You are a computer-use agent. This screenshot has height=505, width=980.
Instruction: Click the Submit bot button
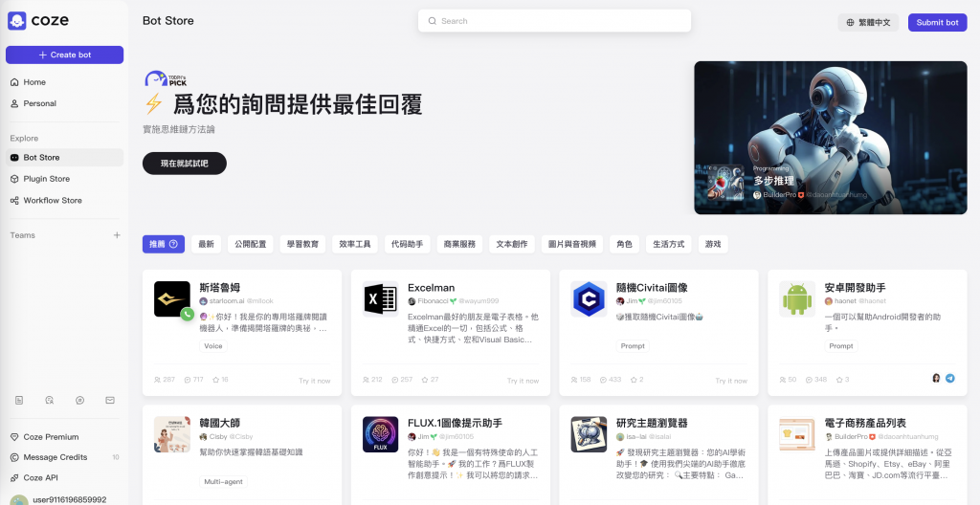[x=937, y=23]
